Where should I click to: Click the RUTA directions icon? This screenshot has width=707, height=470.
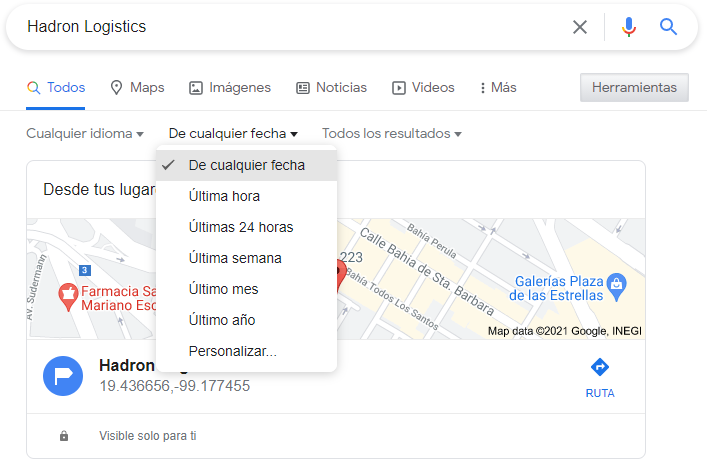600,367
